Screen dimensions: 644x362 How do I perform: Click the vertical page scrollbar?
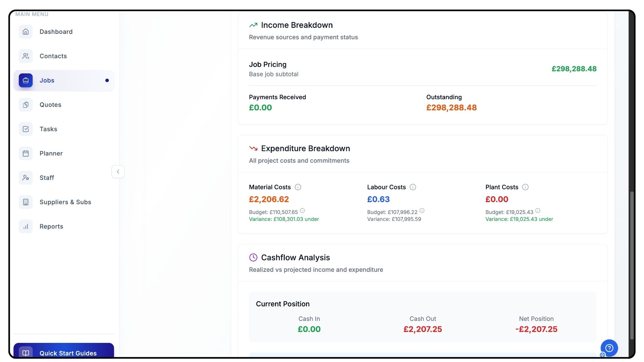pos(632,265)
